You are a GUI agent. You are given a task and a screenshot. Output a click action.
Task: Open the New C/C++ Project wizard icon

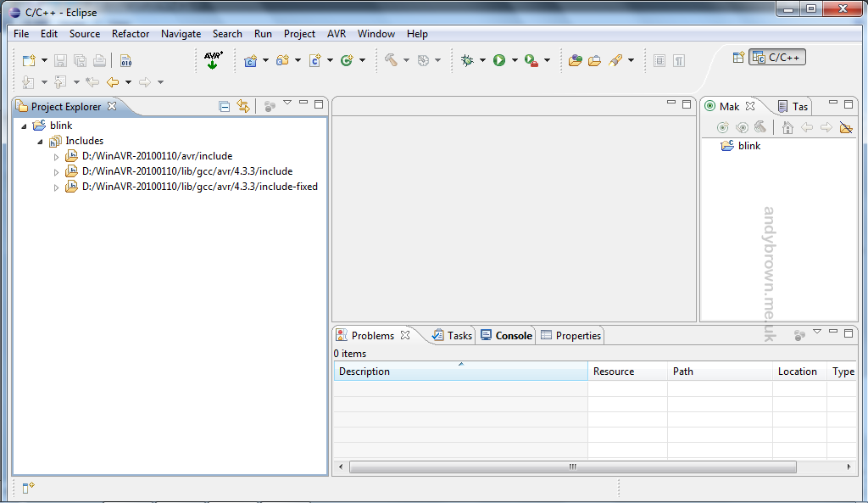(x=251, y=60)
